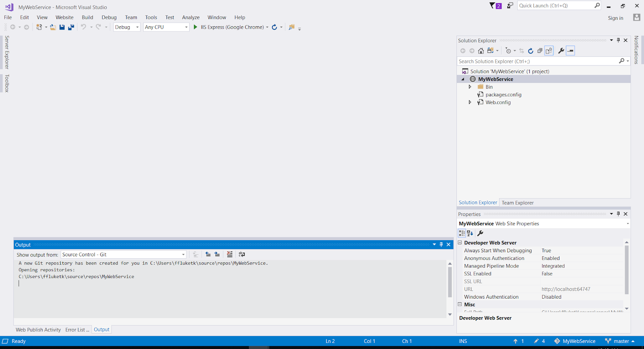Collapse the Developer Web Server category
644x349 pixels.
pyautogui.click(x=460, y=243)
